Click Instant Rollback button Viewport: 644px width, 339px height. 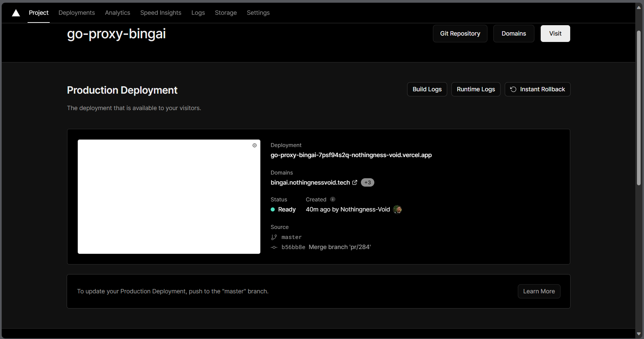pyautogui.click(x=538, y=89)
